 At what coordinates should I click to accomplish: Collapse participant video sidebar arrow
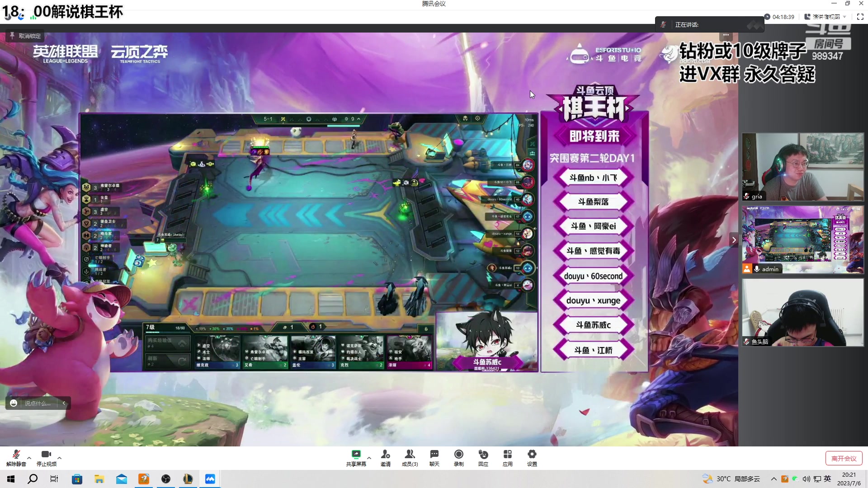[x=734, y=240]
